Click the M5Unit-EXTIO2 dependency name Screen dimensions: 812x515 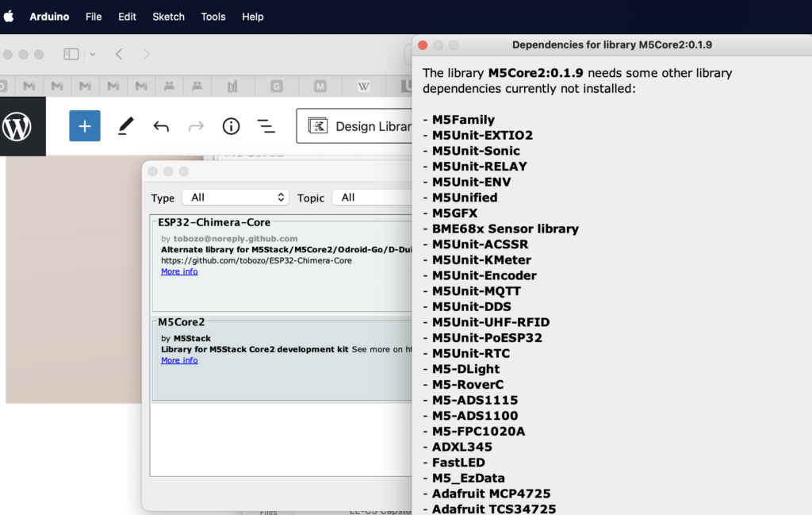pyautogui.click(x=483, y=135)
